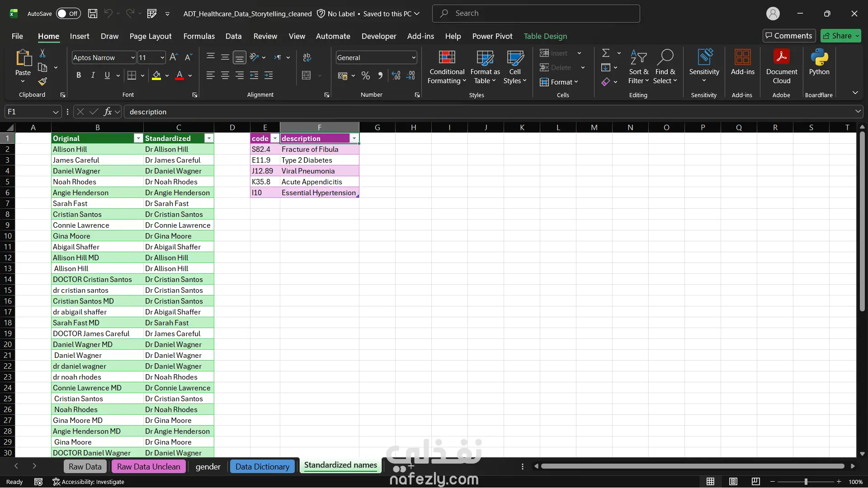Toggle the AutoSave switch
868x488 pixels.
pyautogui.click(x=68, y=14)
